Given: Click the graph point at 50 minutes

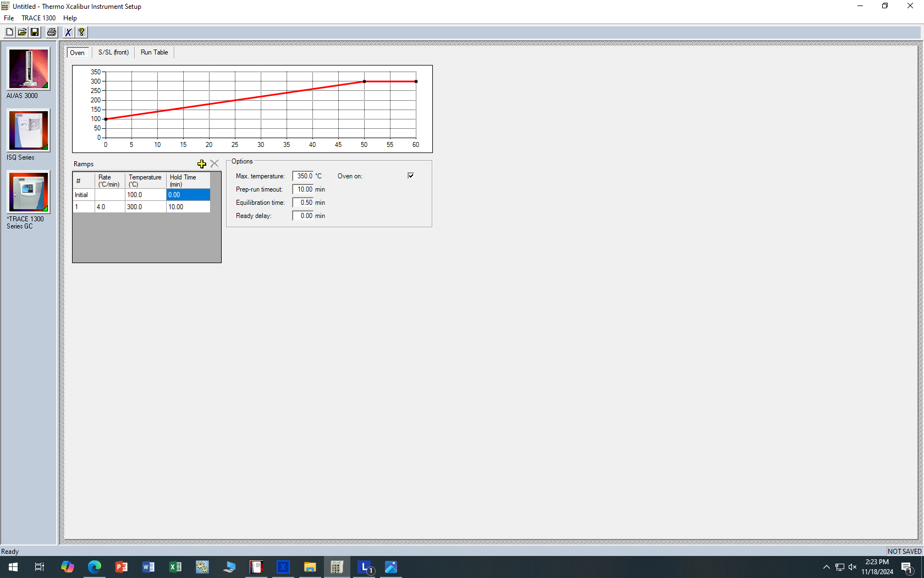Looking at the screenshot, I should (x=364, y=81).
